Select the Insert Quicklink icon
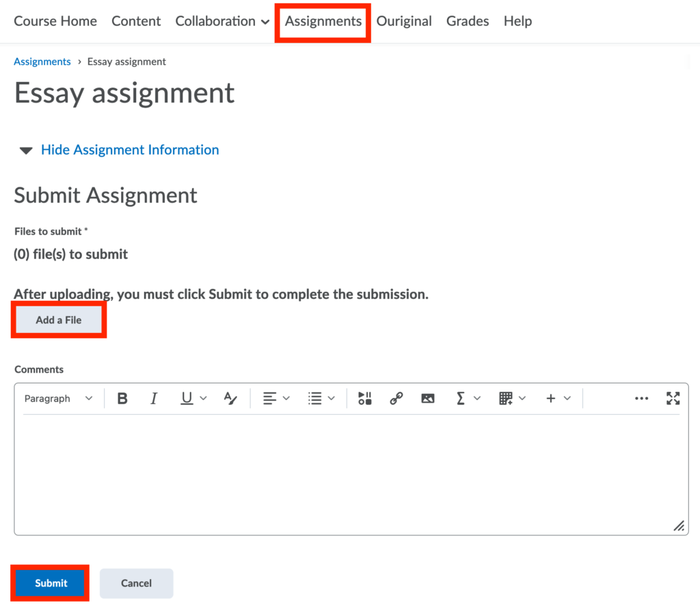This screenshot has height=605, width=700. point(396,398)
